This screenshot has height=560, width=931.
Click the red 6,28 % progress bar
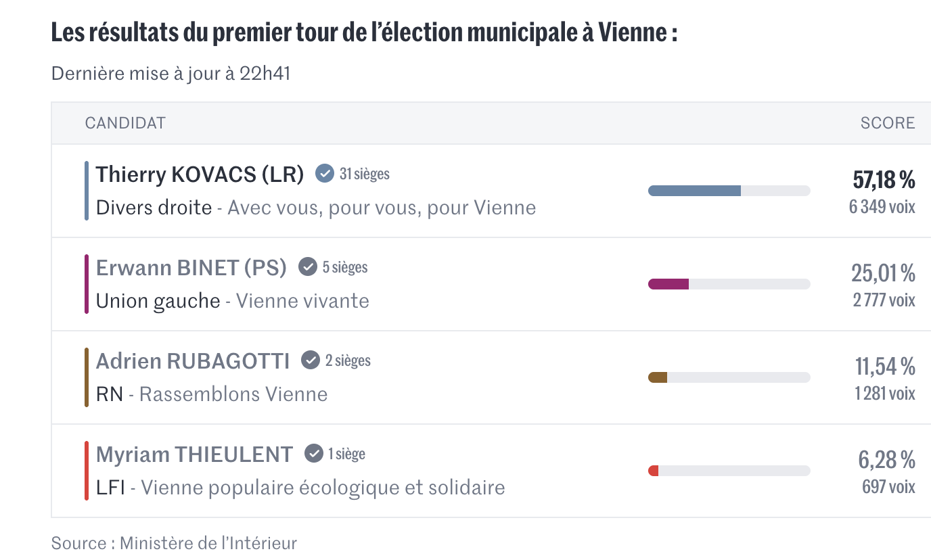coord(654,471)
